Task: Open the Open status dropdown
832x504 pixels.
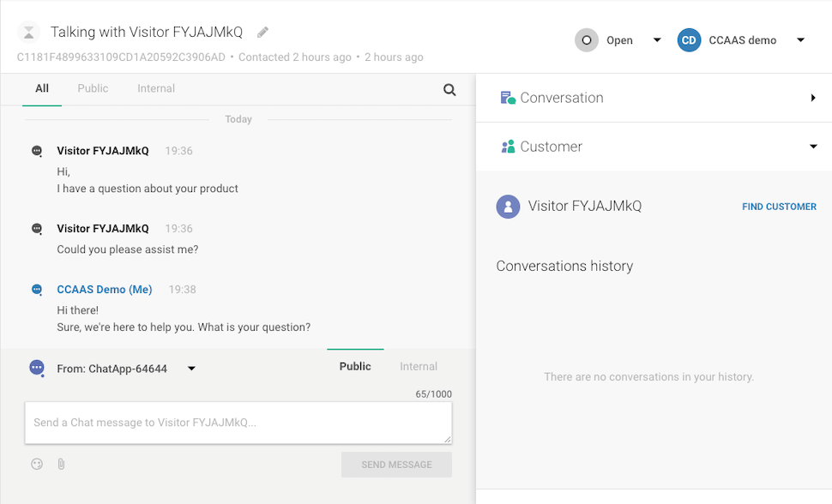Action: coord(656,40)
